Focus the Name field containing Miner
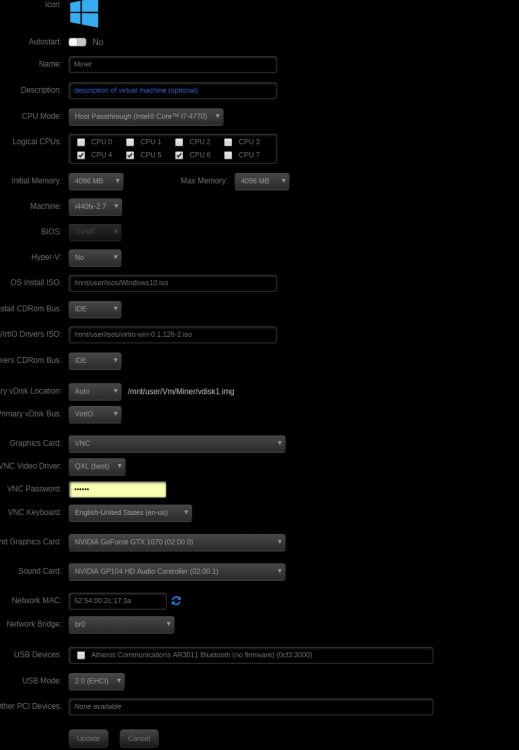519x750 pixels. [x=173, y=65]
